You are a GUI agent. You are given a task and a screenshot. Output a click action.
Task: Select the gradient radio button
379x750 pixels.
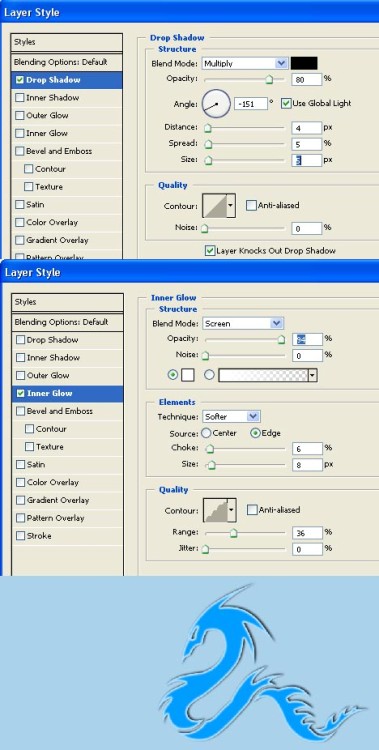(209, 375)
